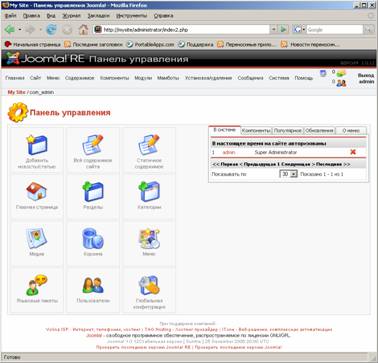The width and height of the screenshot is (378, 363).
Task: Click the red X to log out admin
Action: coord(353,152)
